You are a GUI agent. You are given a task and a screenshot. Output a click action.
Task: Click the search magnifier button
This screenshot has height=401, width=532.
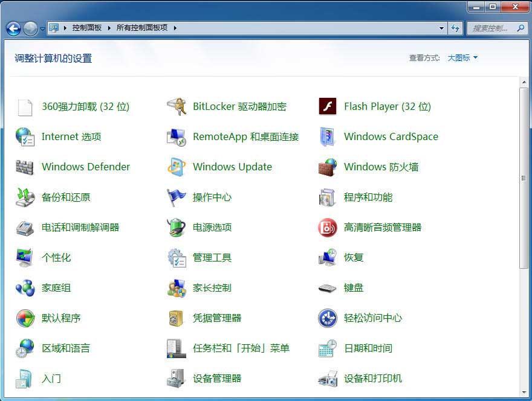(521, 28)
